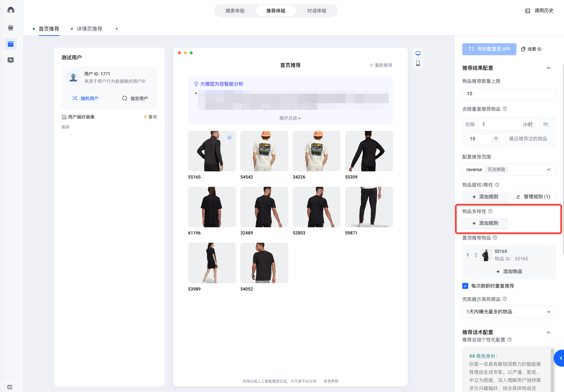Click help icon beside 物品多样性
The height and width of the screenshot is (392, 564).
(490, 211)
